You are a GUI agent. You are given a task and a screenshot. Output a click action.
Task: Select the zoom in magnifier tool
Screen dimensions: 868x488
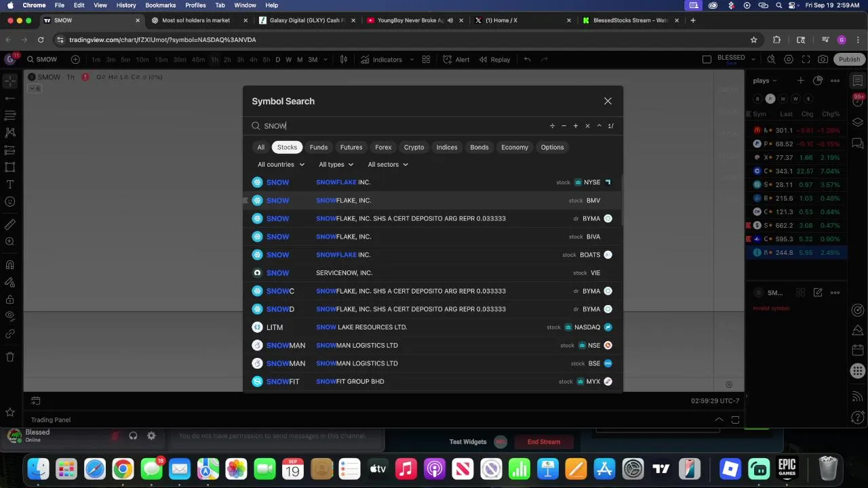pyautogui.click(x=10, y=241)
